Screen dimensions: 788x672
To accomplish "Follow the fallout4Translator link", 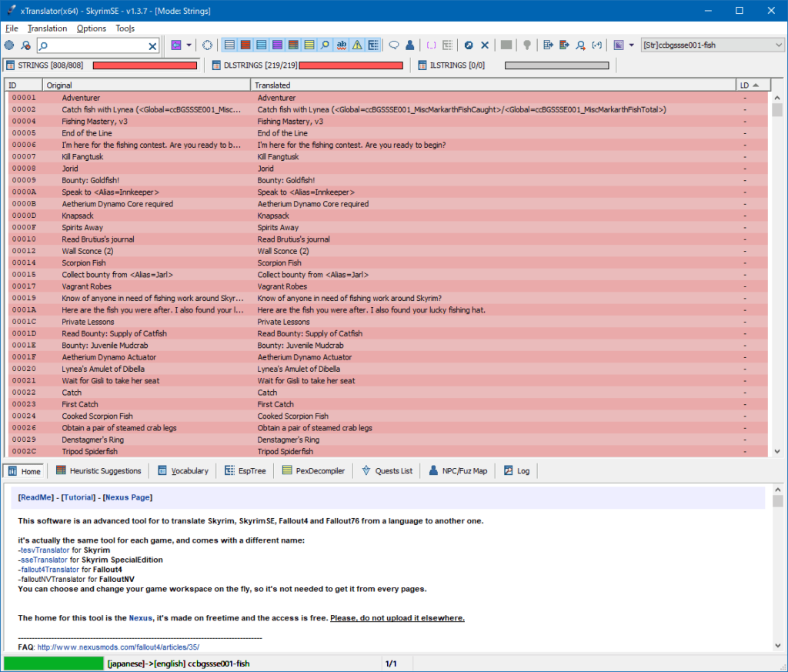I will (x=50, y=570).
